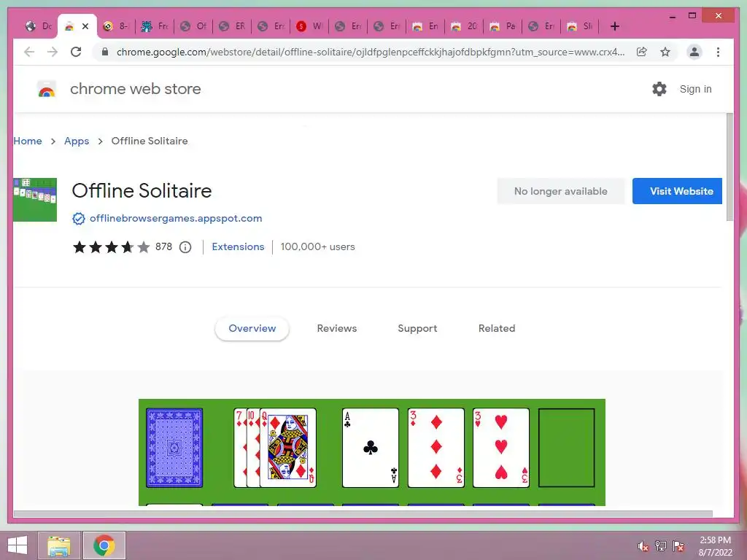Open web store settings via the gear icon

(x=659, y=89)
